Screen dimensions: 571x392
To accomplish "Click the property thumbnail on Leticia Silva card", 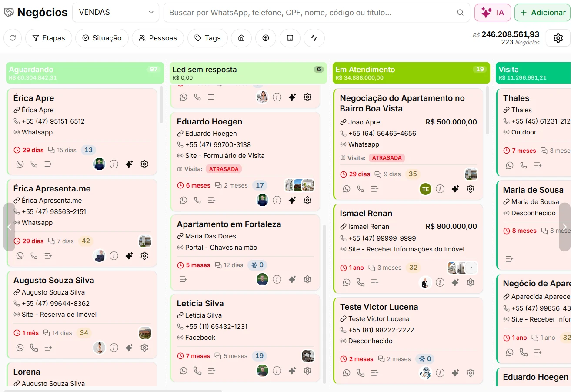I will pos(308,356).
